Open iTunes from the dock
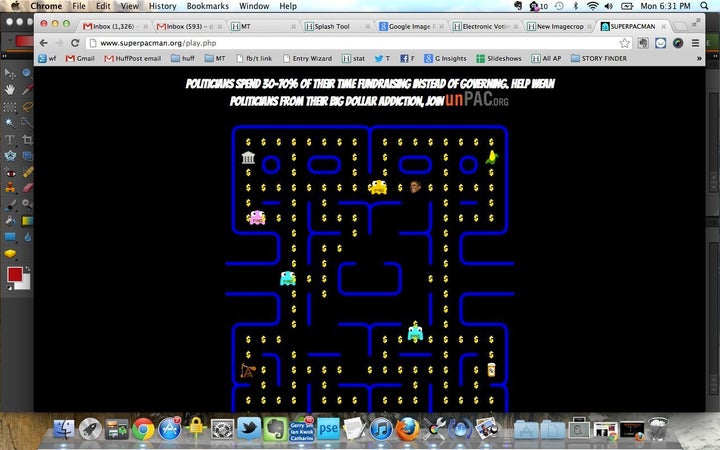Image resolution: width=720 pixels, height=450 pixels. (381, 429)
